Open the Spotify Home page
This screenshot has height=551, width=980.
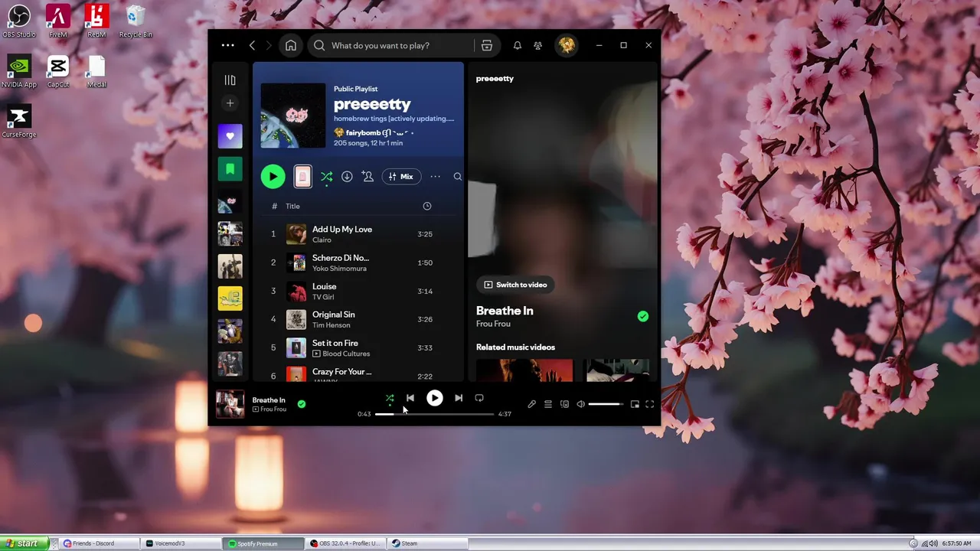291,45
